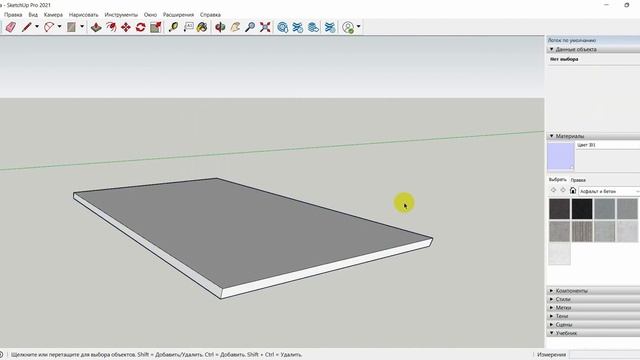
Task: Select the Text label tool
Action: [x=188, y=27]
